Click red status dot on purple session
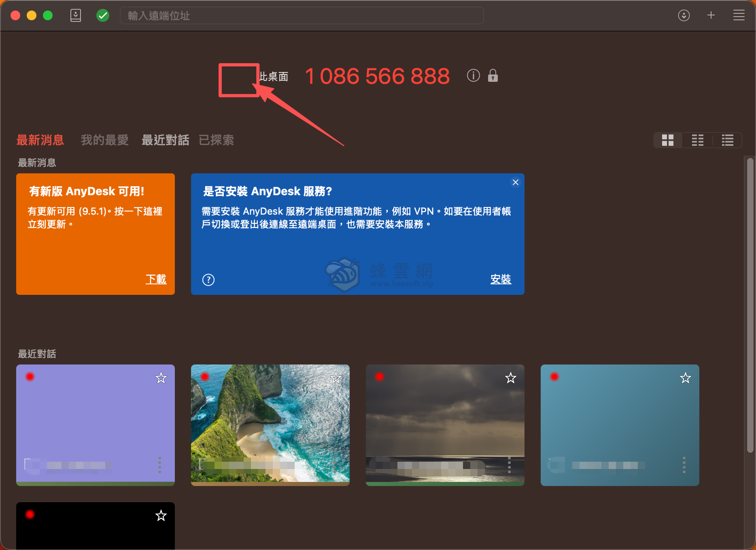This screenshot has width=756, height=550. pyautogui.click(x=30, y=377)
